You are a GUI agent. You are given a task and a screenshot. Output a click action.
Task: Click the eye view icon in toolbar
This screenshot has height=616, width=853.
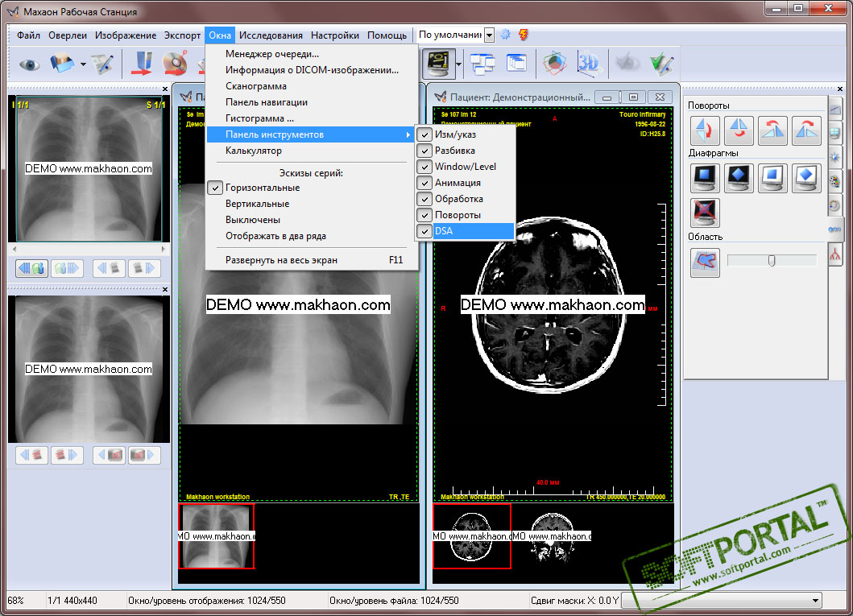coord(29,64)
